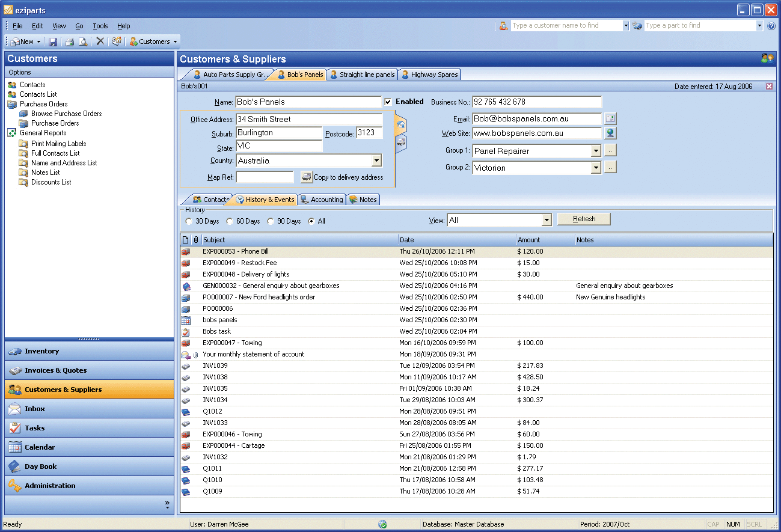Screen dimensions: 781x532
Task: Click the Map Ref input field
Action: 265,177
